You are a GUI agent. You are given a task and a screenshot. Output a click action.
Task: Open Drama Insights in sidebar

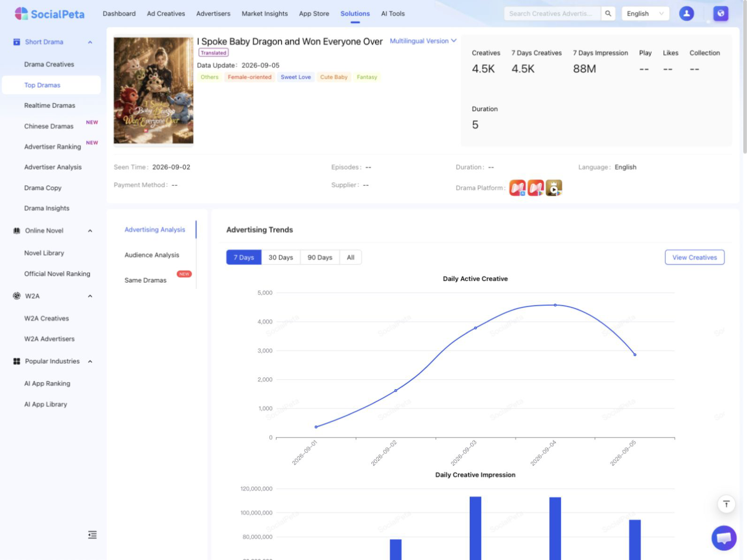(47, 208)
